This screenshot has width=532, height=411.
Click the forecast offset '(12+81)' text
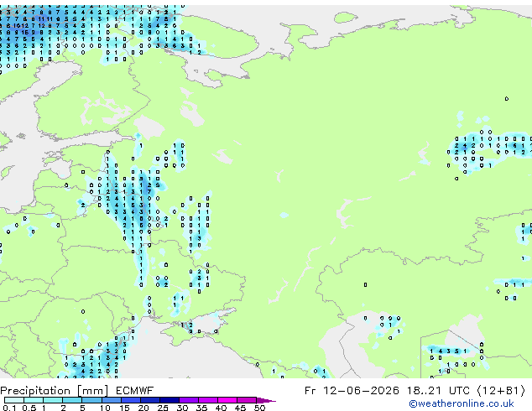[501, 391]
